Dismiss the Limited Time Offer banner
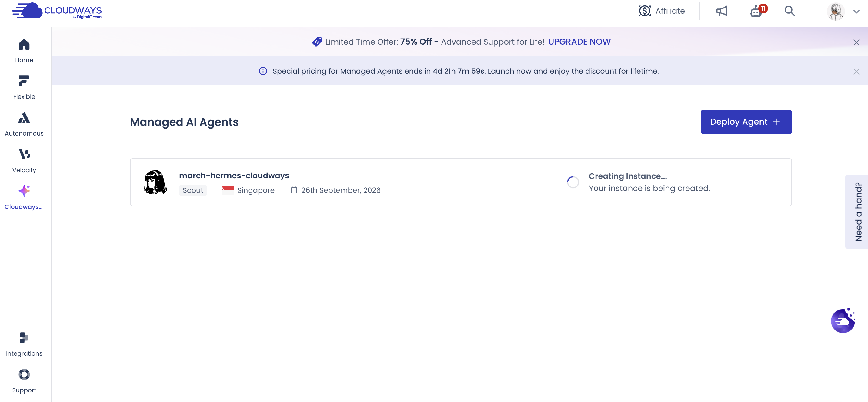Screen dimensions: 868x402 pos(856,42)
